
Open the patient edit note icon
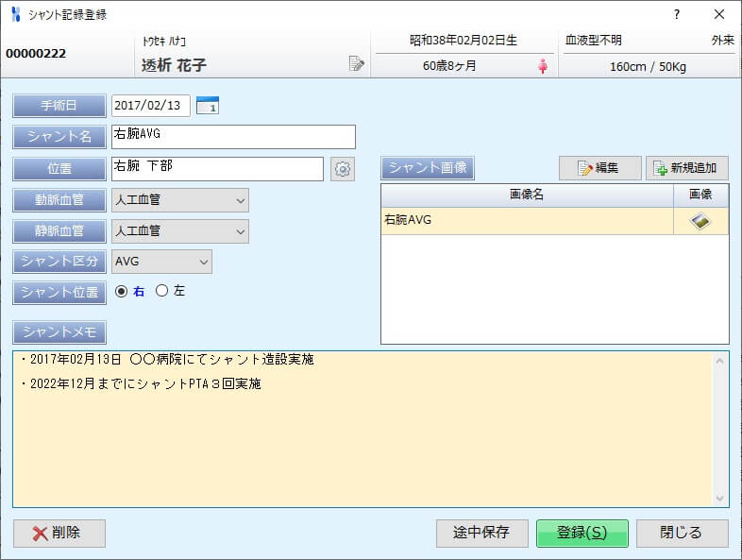[356, 63]
